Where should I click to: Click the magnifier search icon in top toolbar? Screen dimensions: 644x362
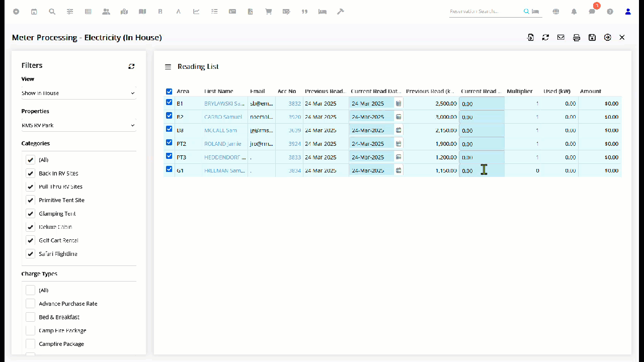[x=52, y=12]
